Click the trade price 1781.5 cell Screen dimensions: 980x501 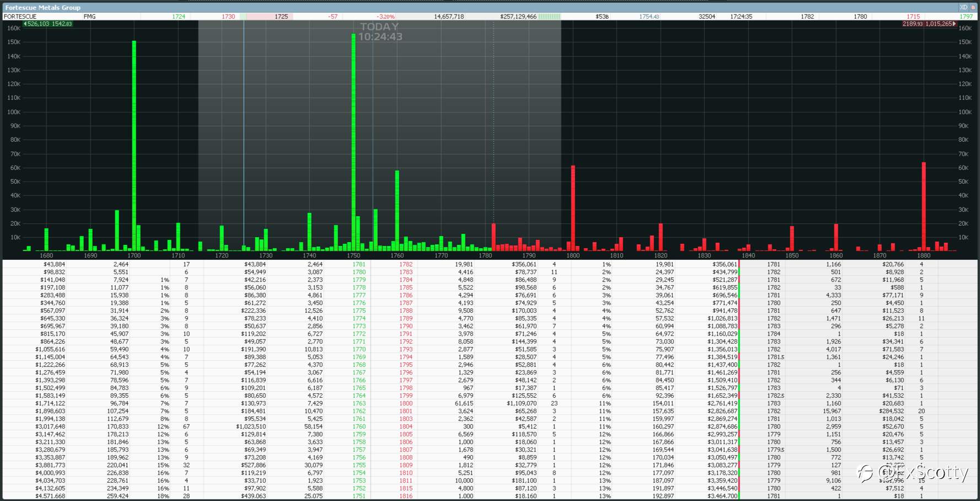[775, 357]
